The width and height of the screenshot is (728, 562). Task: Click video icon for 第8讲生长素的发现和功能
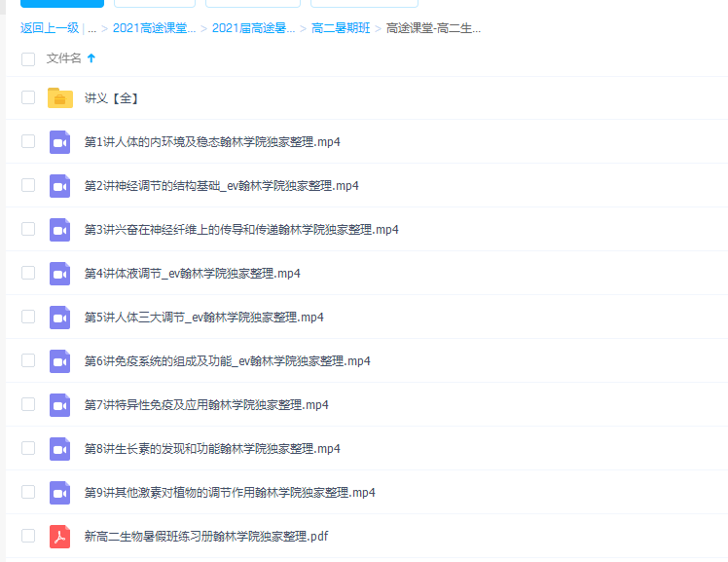[x=60, y=448]
